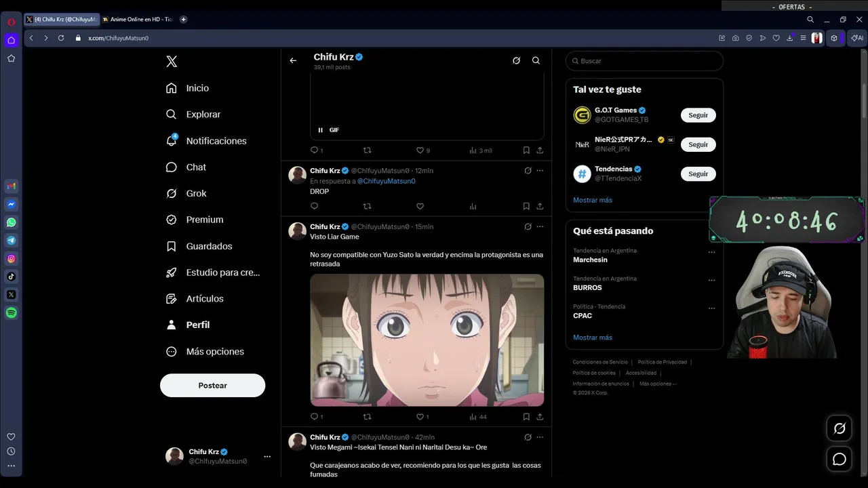Open Grok in sidebar
868x488 pixels.
[x=186, y=193]
